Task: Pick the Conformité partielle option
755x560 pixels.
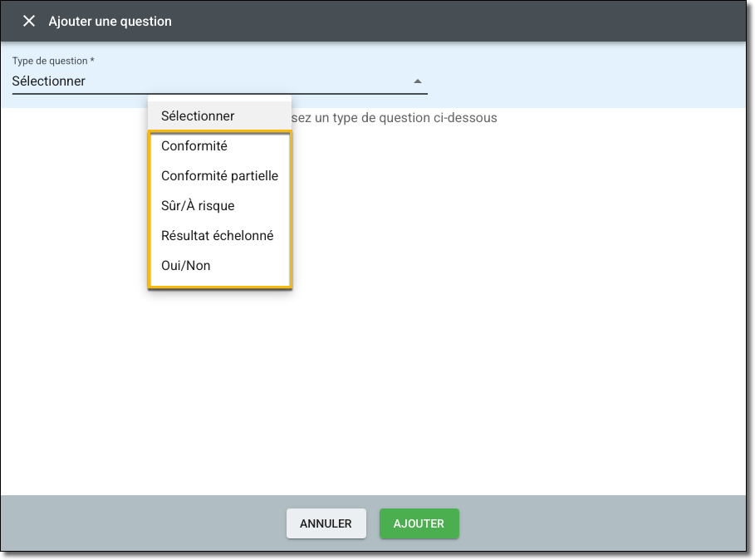Action: (219, 176)
